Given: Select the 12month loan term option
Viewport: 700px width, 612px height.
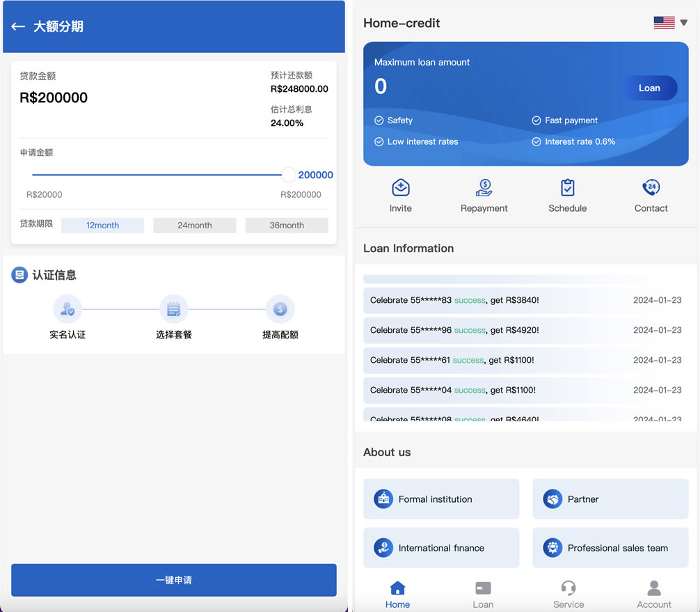Looking at the screenshot, I should tap(102, 225).
